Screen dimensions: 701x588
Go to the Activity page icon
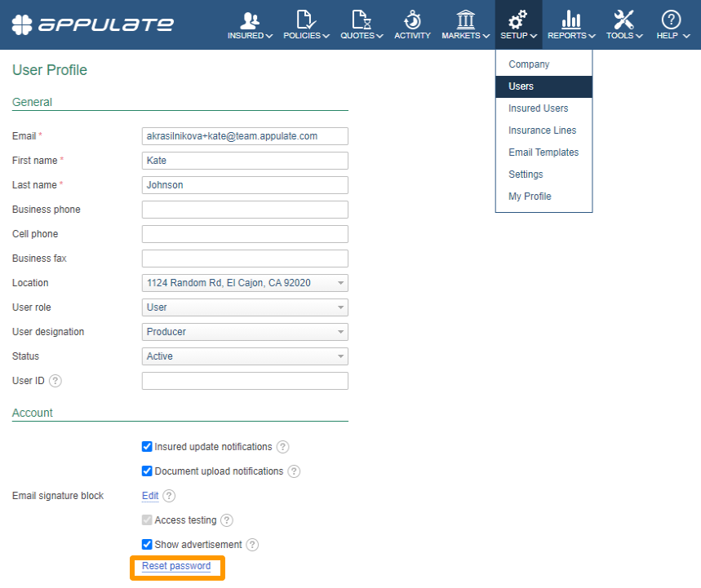tap(412, 20)
